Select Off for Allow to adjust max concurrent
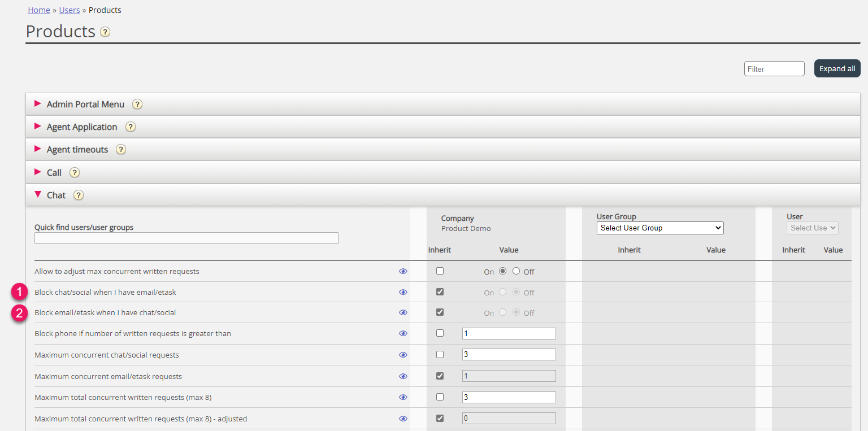The height and width of the screenshot is (431, 868). point(516,271)
